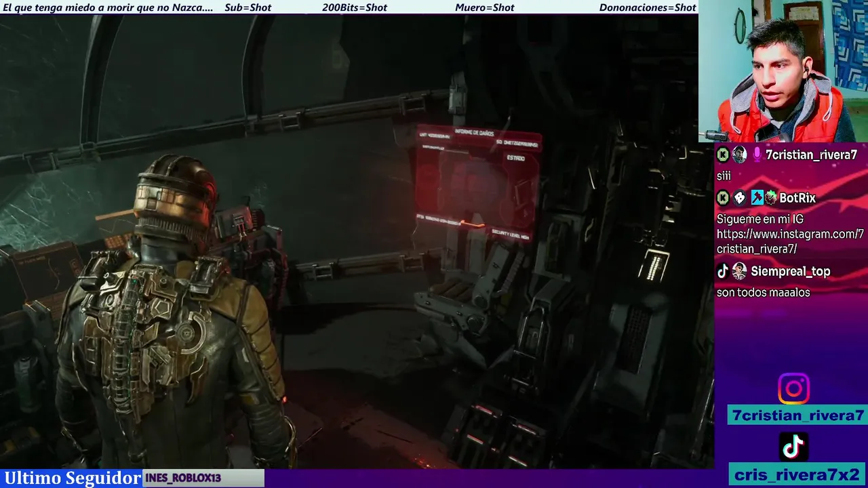Click the 'Sigueme en mi IG' message text

point(760,220)
